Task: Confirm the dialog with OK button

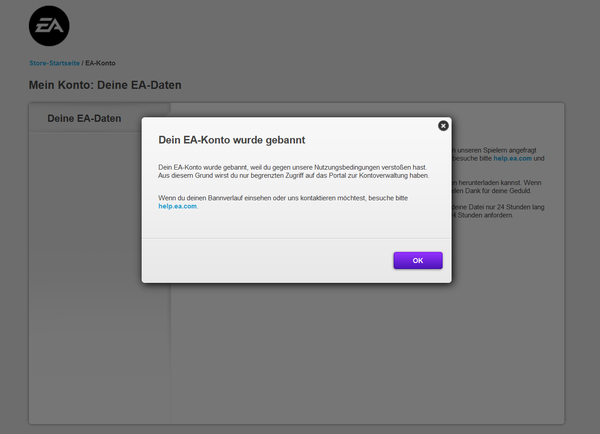Action: [418, 260]
